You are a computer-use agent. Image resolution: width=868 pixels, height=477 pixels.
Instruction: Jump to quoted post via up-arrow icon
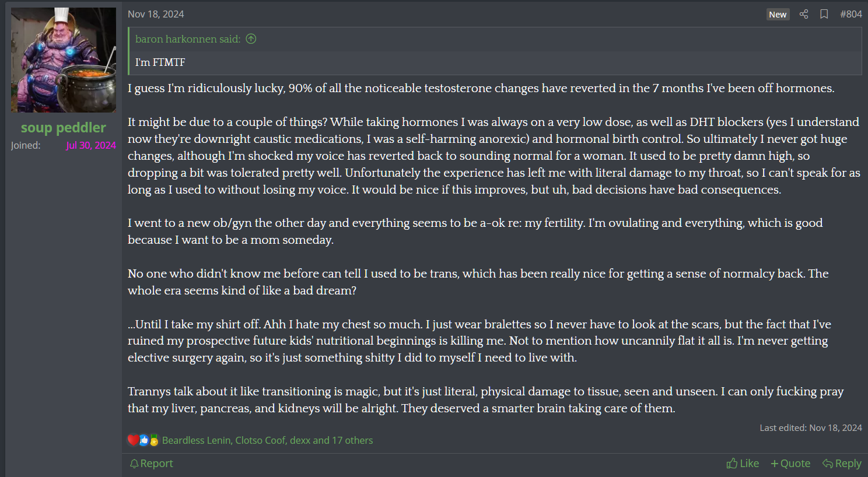coord(251,39)
